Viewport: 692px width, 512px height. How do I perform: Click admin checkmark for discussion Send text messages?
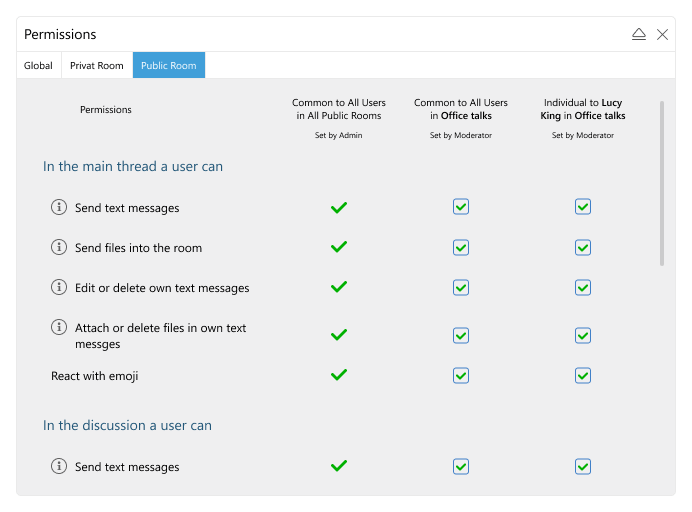point(339,466)
